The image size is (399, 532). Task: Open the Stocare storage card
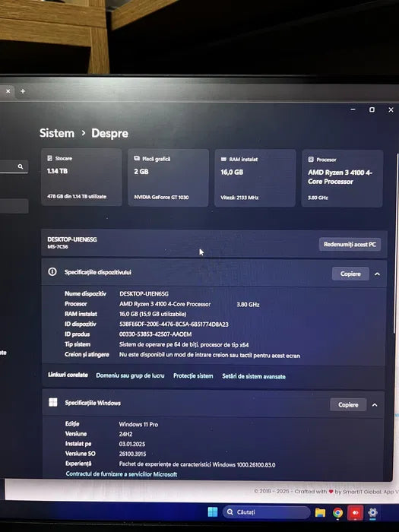(81, 177)
